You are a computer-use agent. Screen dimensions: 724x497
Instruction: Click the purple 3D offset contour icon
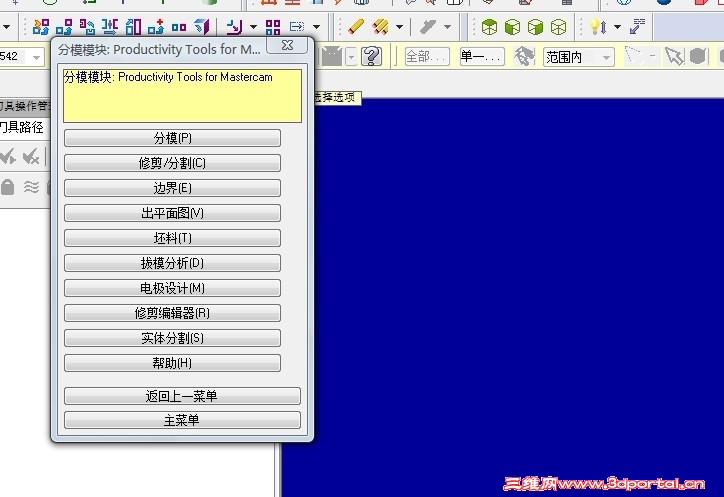coord(202,27)
